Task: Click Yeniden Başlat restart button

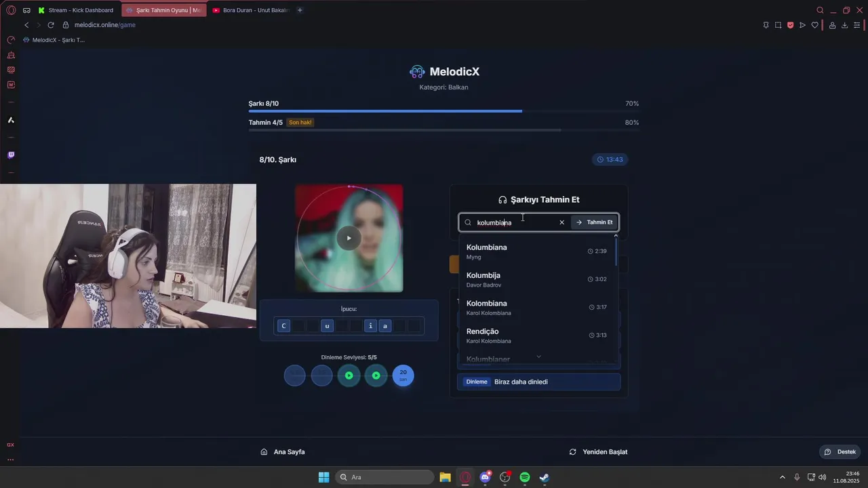Action: (598, 451)
